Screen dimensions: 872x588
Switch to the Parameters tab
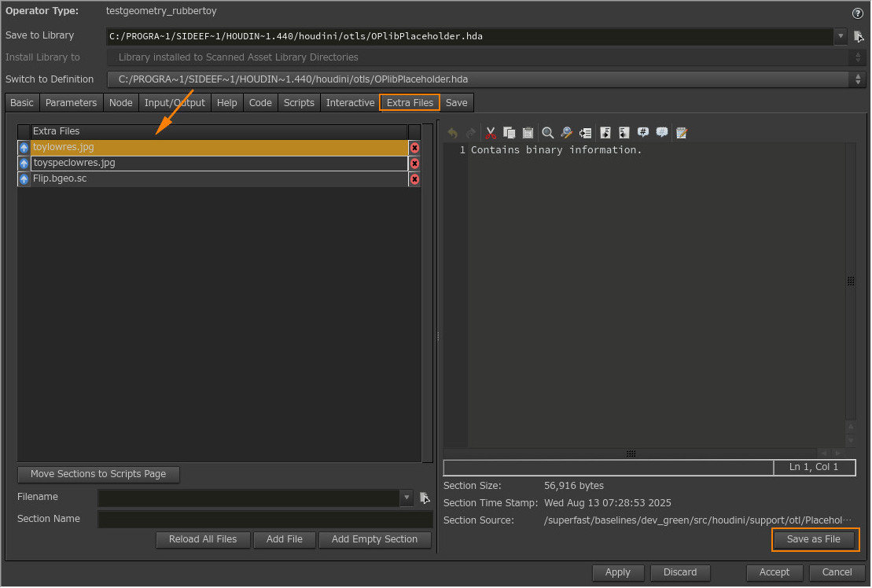pos(71,103)
